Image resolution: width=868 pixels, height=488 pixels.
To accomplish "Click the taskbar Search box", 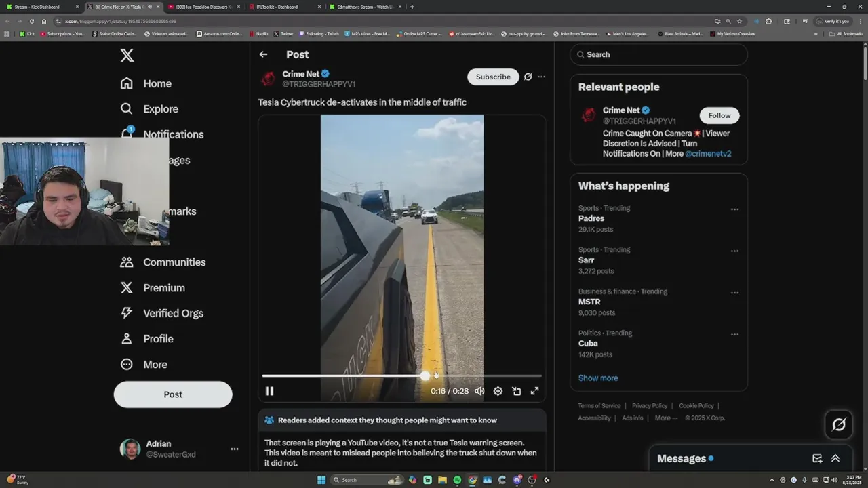I will click(x=366, y=480).
